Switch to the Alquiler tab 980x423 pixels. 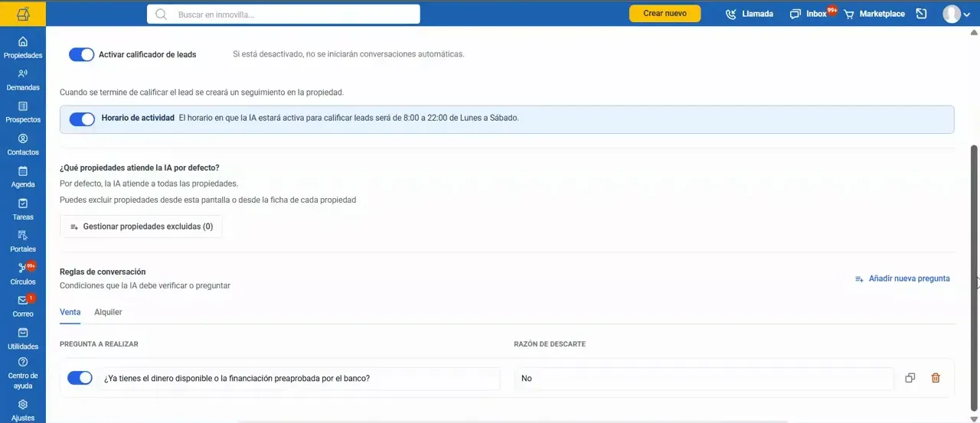pos(108,312)
